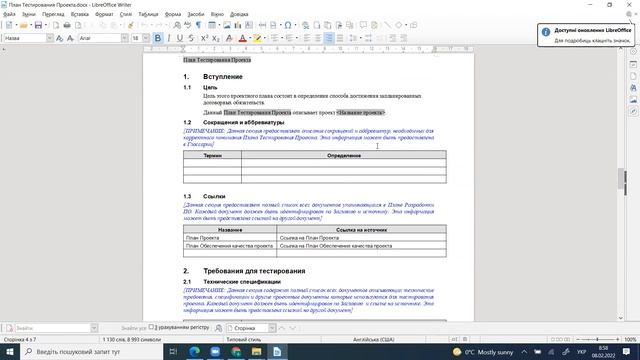Open the font name dropdown Arial

click(124, 38)
